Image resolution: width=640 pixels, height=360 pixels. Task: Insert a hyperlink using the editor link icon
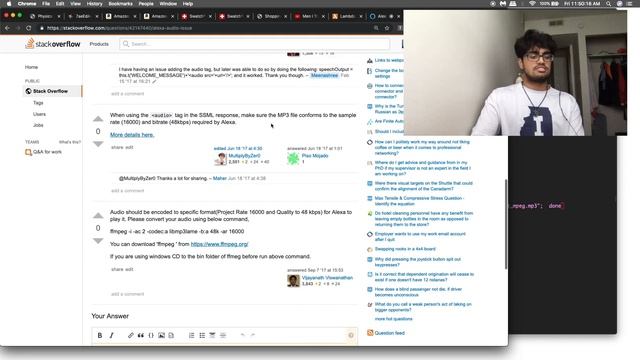coord(131,335)
